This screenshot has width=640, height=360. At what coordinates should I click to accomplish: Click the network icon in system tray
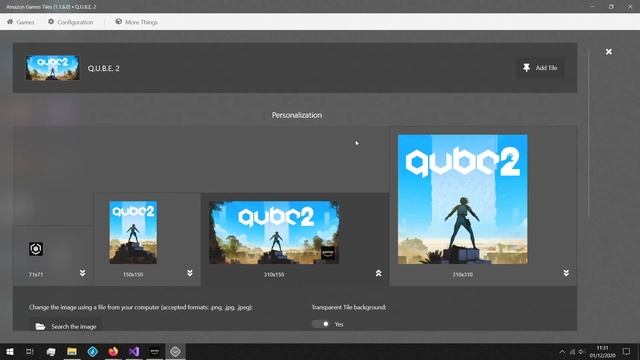pos(572,352)
